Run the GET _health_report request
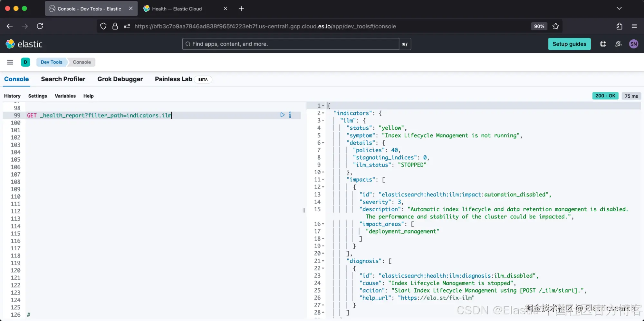The height and width of the screenshot is (321, 644). point(282,115)
